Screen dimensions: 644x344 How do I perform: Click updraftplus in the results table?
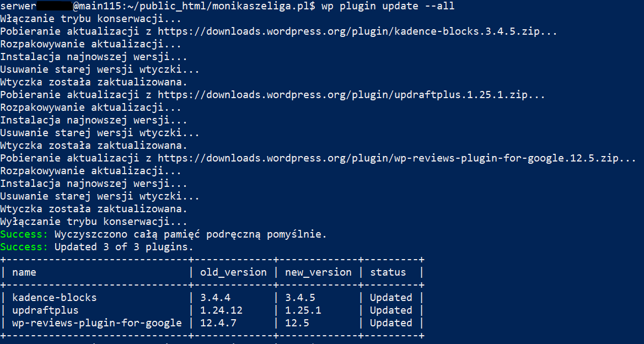coord(45,310)
